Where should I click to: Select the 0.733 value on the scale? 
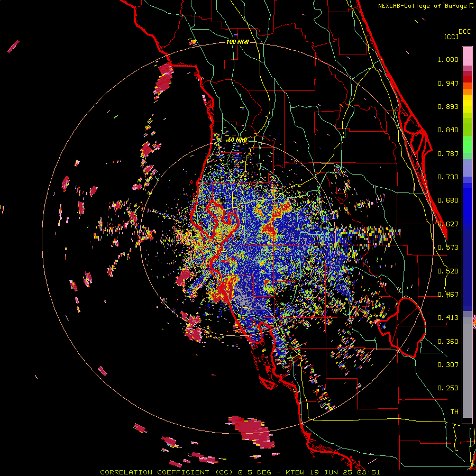pos(448,177)
